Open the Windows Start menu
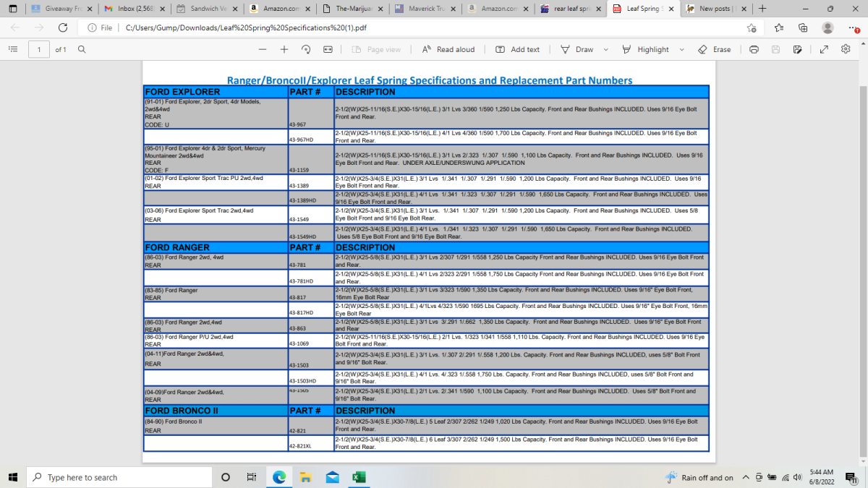This screenshot has height=488, width=868. click(12, 477)
